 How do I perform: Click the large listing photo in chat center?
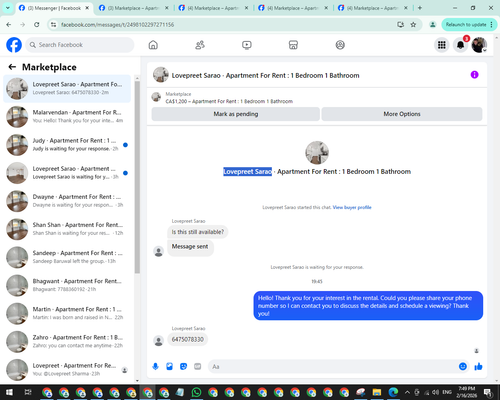pyautogui.click(x=317, y=153)
